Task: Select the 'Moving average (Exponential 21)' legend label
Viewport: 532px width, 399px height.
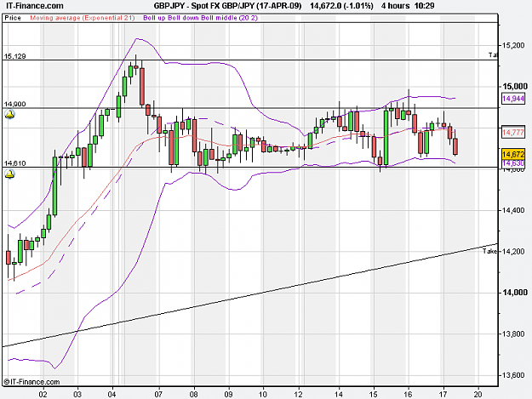Action: pos(83,18)
